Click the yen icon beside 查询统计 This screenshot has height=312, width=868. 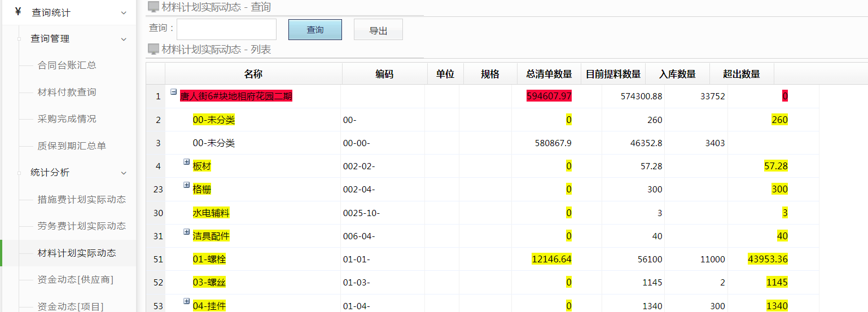coord(18,12)
